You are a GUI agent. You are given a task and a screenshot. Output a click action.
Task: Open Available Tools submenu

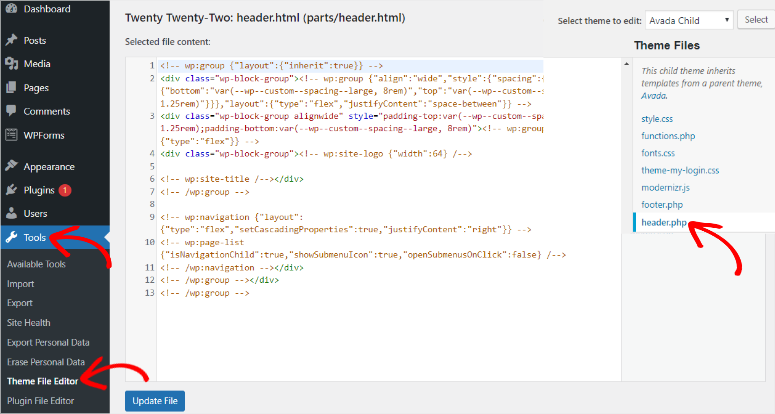(36, 264)
